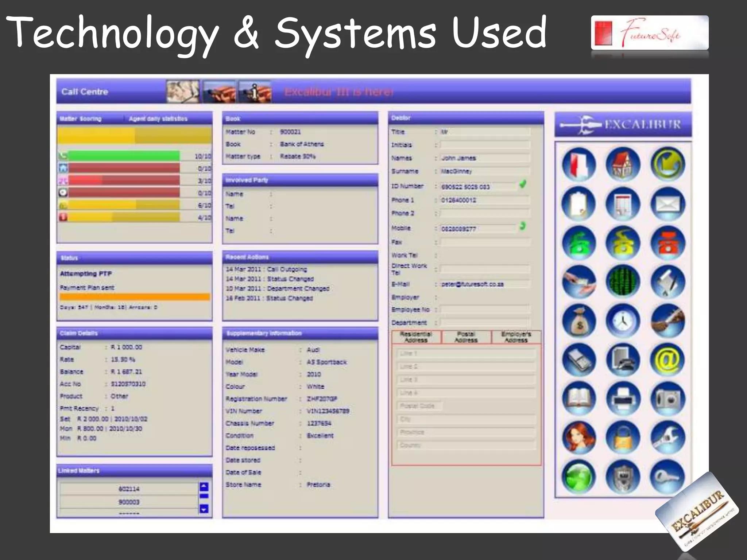Click green checkmark beside ID Number
Image resolution: width=747 pixels, height=560 pixels.
(x=523, y=184)
